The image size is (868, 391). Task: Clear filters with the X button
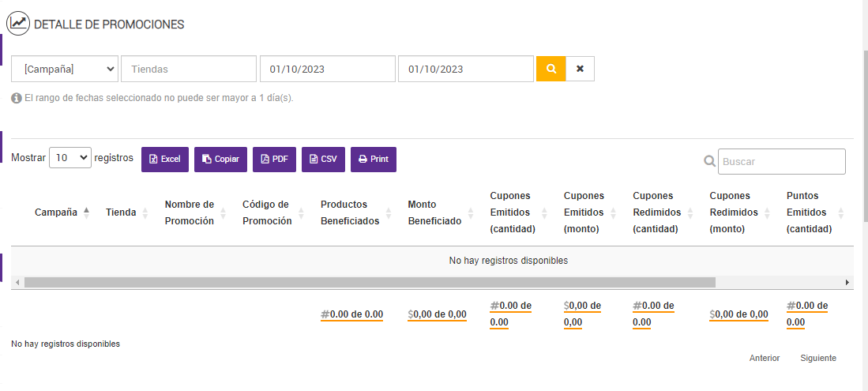coord(581,69)
